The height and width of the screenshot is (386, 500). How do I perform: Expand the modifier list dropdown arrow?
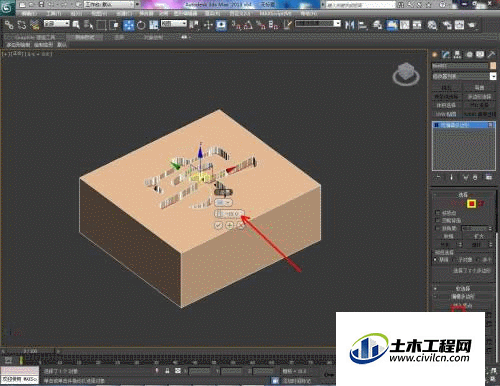point(493,76)
